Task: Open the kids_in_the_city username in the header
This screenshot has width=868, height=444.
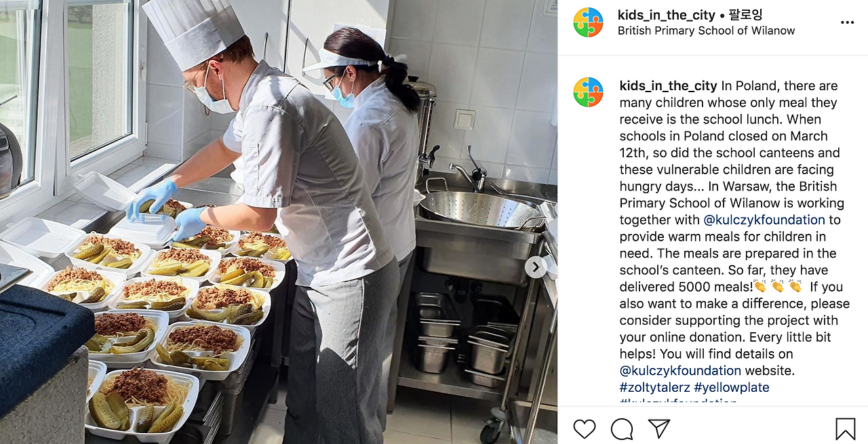Action: (x=665, y=15)
